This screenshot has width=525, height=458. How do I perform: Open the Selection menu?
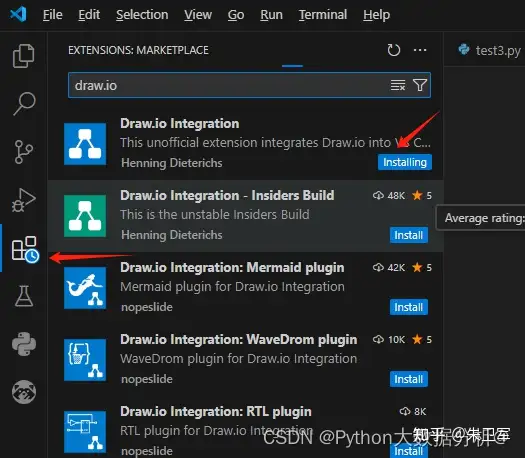coord(142,15)
